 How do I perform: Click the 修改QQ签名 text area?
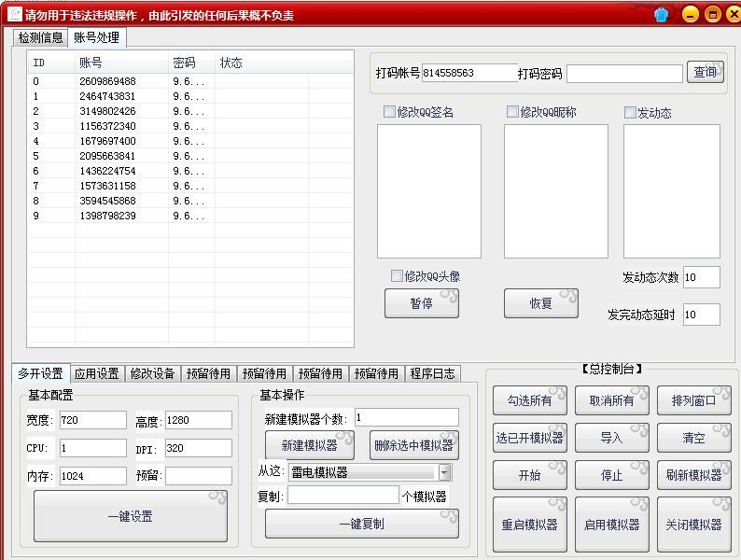(x=429, y=191)
